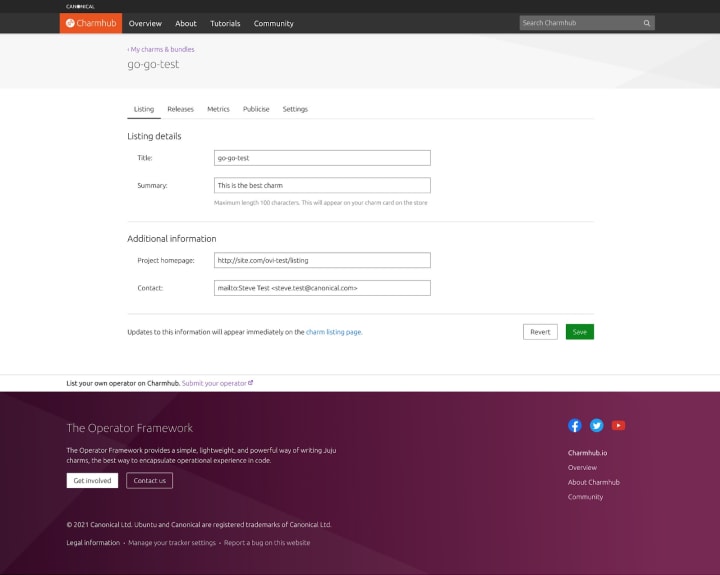
Task: Click the Contact us button
Action: pos(150,480)
